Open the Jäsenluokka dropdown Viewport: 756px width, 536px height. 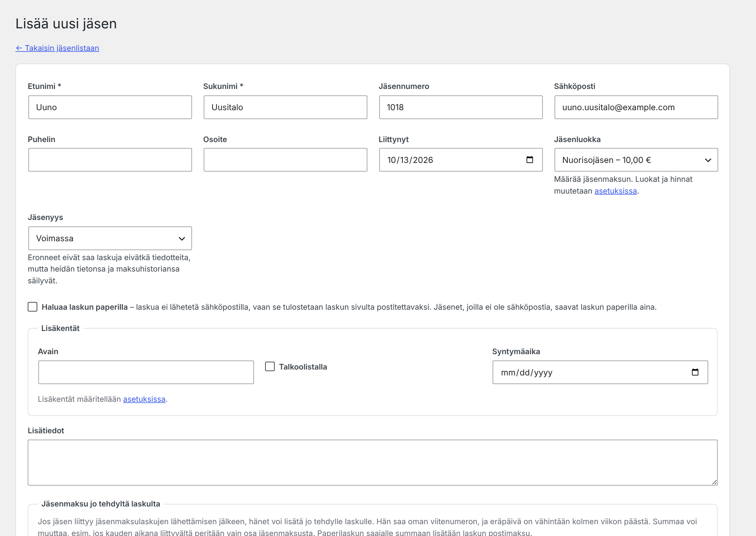tap(636, 160)
